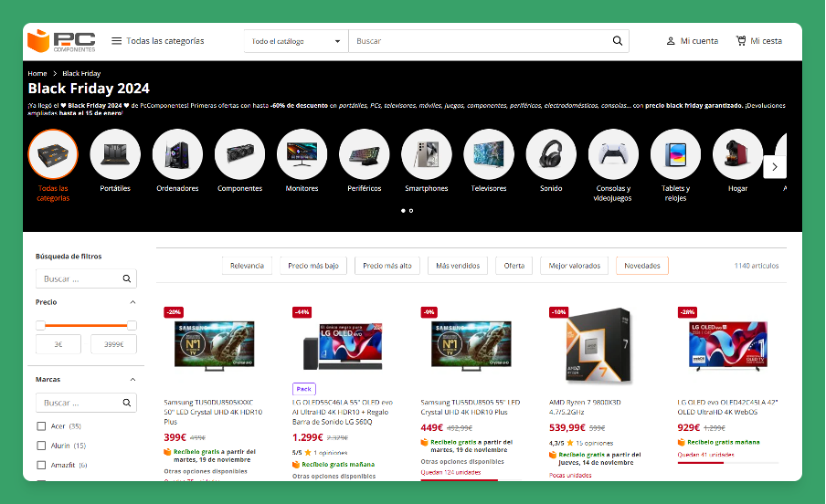The image size is (826, 504).
Task: Click the PcComponentes logo
Action: [x=61, y=41]
